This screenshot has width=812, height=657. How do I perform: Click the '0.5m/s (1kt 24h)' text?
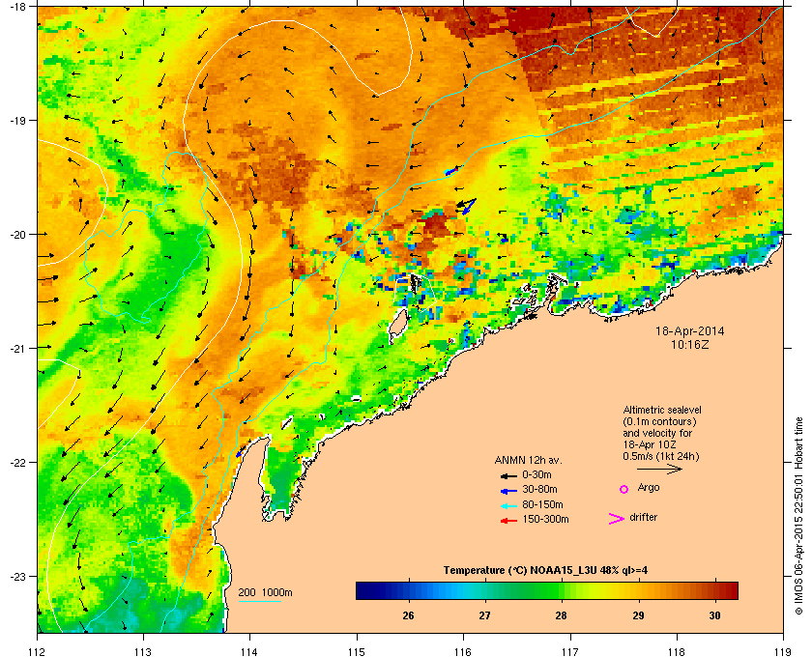(x=661, y=457)
